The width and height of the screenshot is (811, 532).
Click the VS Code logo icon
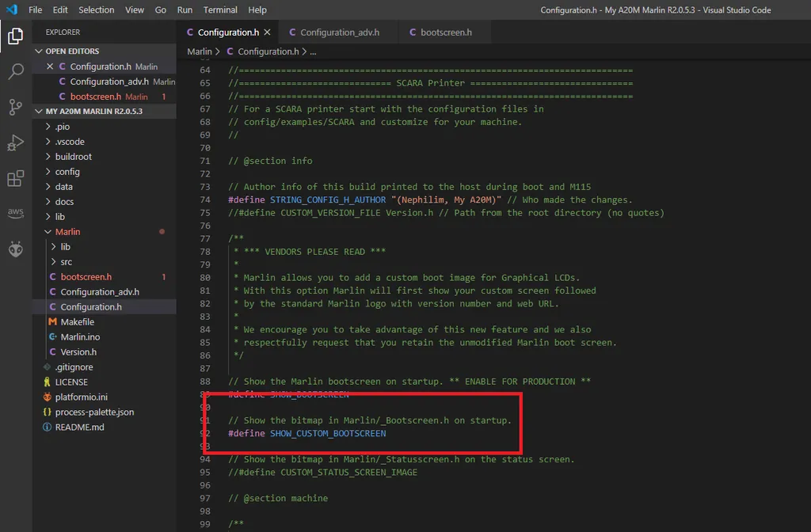pos(11,9)
